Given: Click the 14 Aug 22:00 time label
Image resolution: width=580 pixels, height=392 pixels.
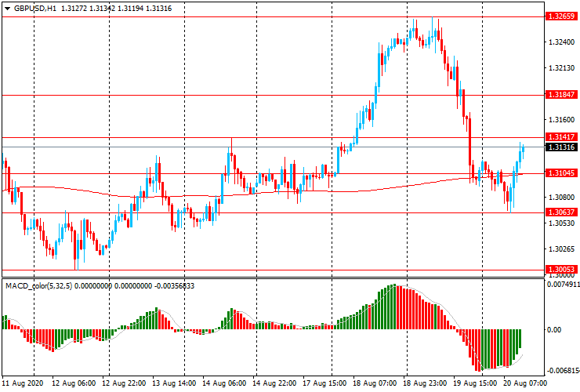Looking at the screenshot, I should click(x=274, y=383).
